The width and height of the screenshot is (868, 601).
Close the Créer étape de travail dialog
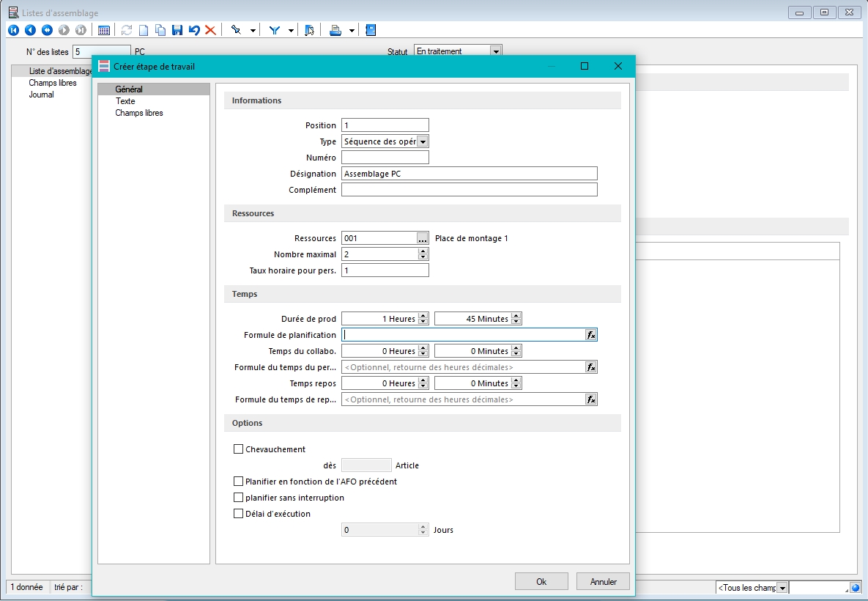pyautogui.click(x=618, y=66)
